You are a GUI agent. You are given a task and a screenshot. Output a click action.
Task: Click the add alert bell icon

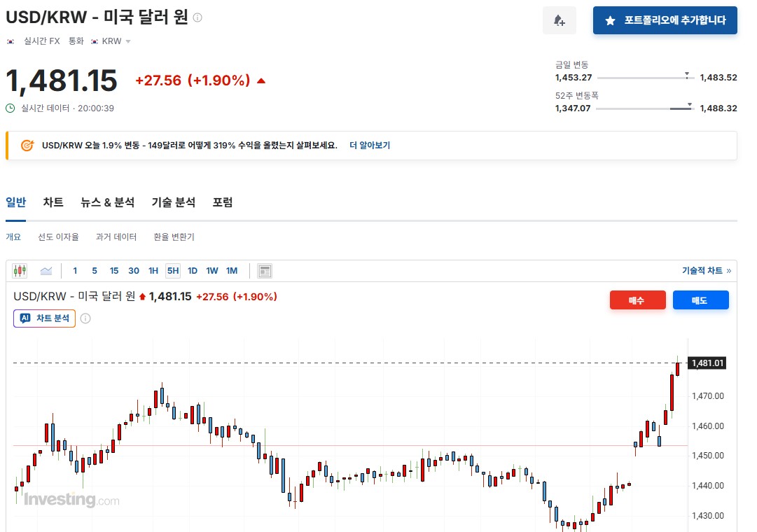coord(559,21)
